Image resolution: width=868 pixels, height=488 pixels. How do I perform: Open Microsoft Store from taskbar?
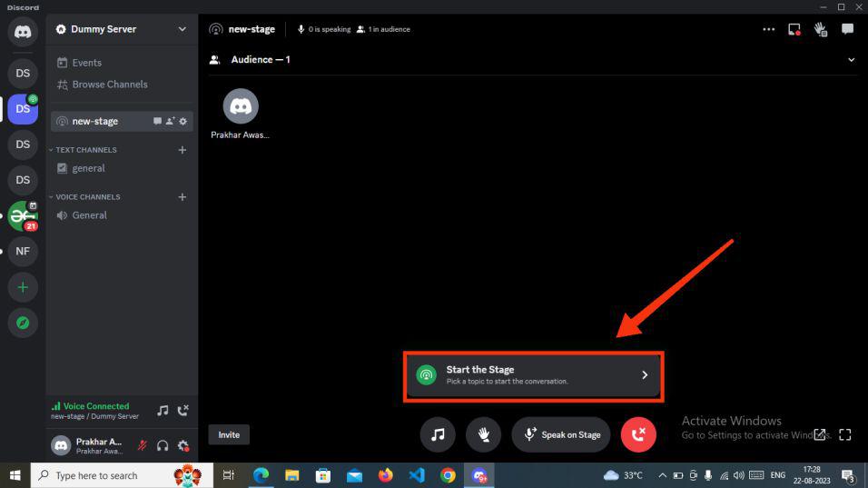(322, 475)
